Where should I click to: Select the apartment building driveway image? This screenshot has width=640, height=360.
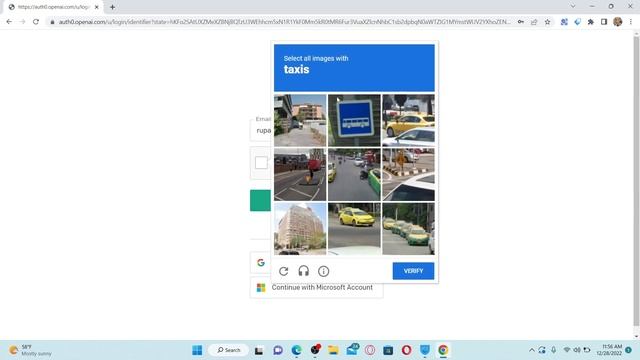(x=300, y=120)
